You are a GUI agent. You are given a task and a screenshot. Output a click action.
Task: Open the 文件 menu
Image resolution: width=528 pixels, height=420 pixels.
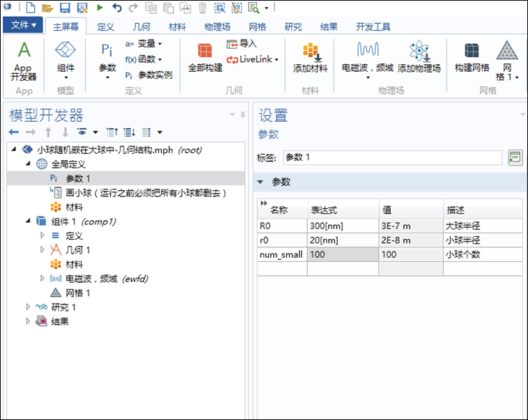tap(24, 26)
